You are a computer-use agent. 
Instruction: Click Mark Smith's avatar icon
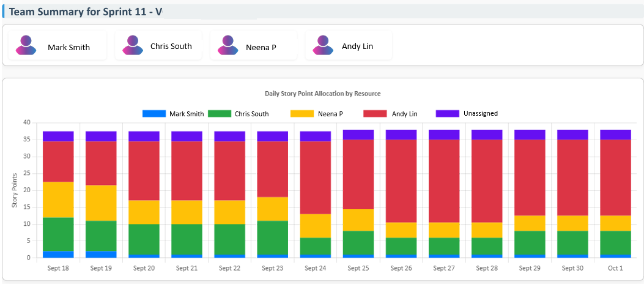point(26,45)
